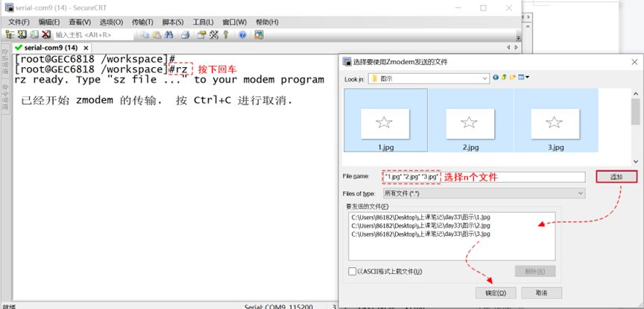This screenshot has height=309, width=644.
Task: Click the toolbar overflow arrow at right end
Action: [x=518, y=37]
